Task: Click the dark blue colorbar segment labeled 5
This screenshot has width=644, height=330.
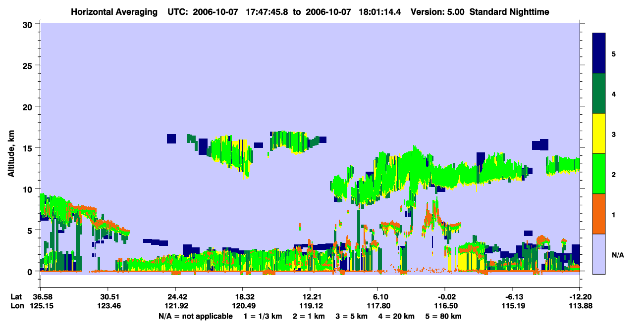Action: coord(599,53)
